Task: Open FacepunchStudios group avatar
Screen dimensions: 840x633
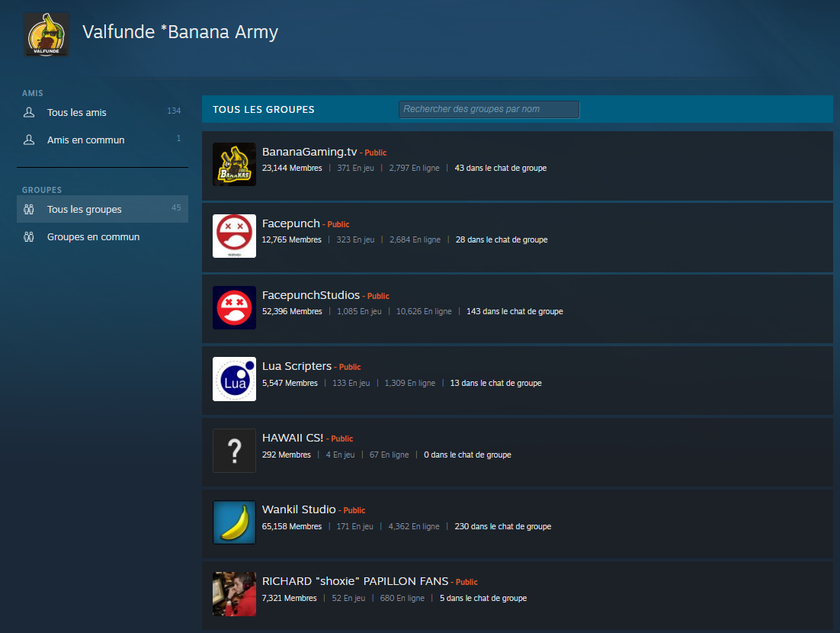Action: 234,307
